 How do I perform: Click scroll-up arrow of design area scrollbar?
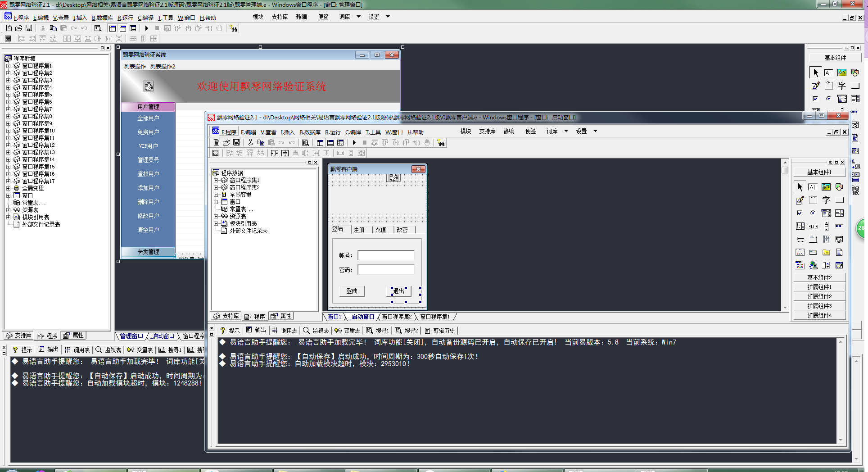click(785, 163)
